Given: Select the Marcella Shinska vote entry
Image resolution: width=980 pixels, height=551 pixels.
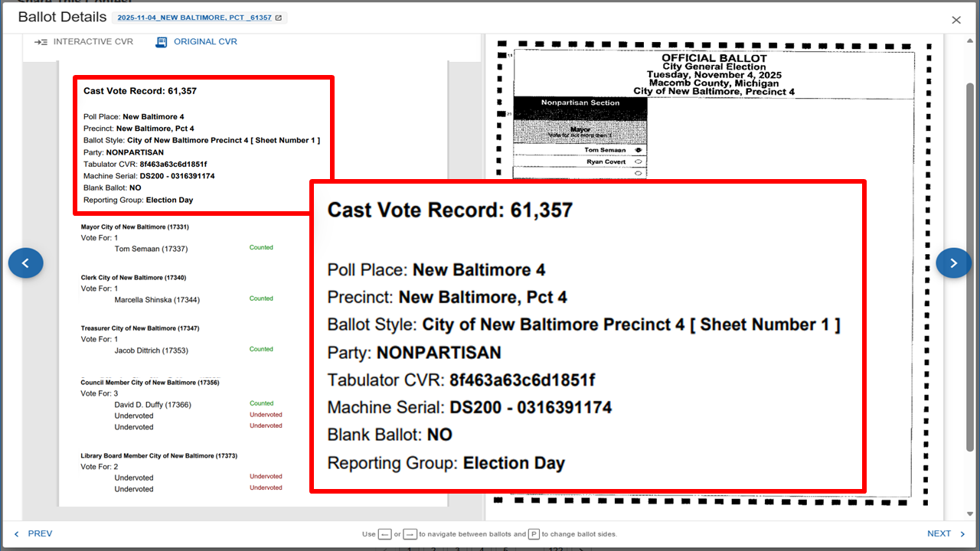Looking at the screenshot, I should [157, 300].
